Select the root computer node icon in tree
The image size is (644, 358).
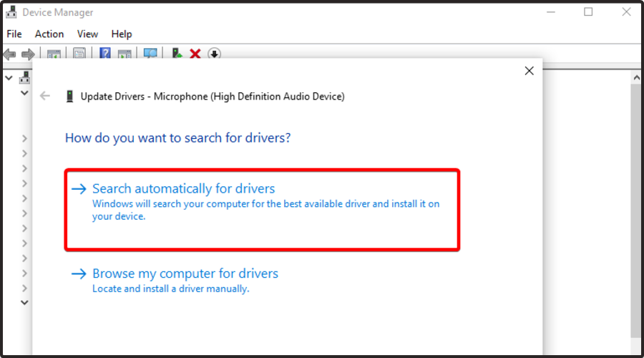[x=24, y=77]
